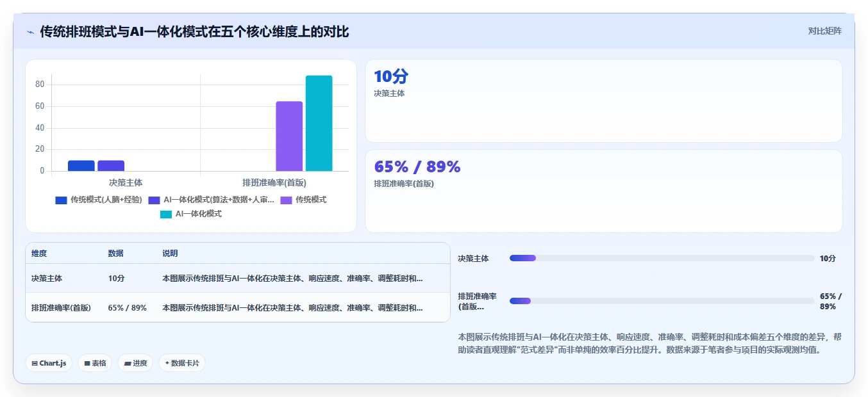The width and height of the screenshot is (868, 397).
Task: Click the 表格 tag chip
Action: [95, 363]
